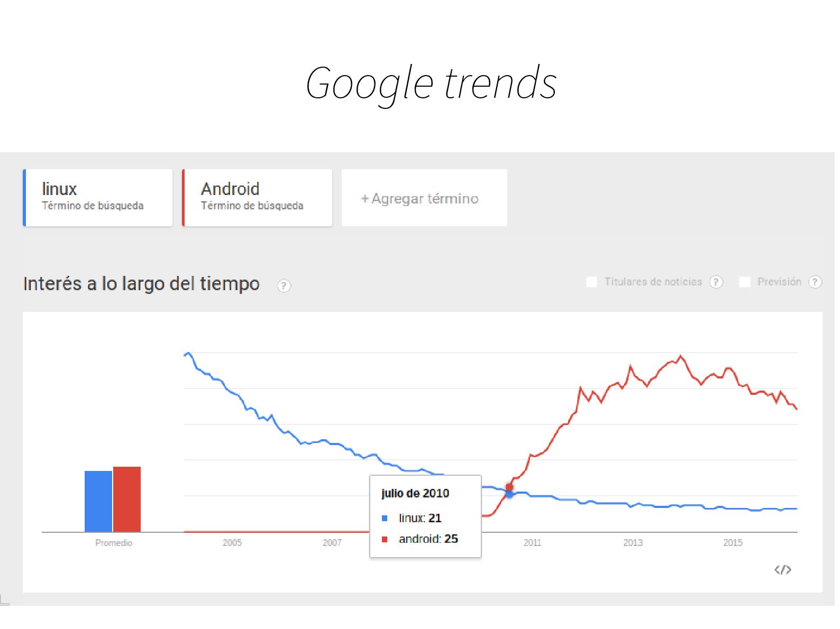Screen dimensions: 840x629
Task: Click the 2011 axis label
Action: click(532, 543)
